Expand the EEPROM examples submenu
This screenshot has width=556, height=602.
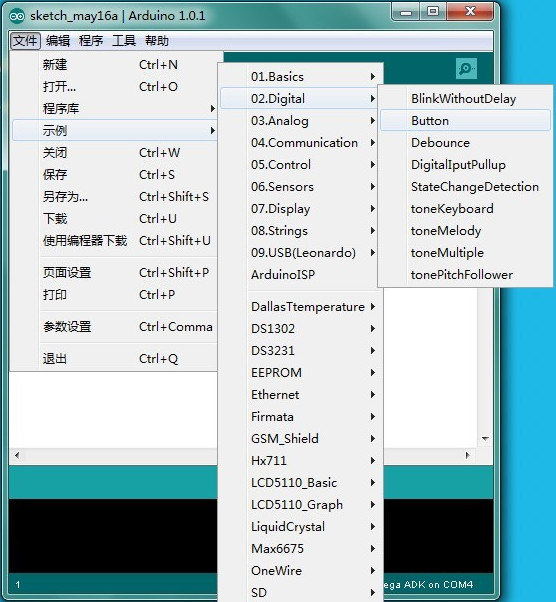[300, 372]
